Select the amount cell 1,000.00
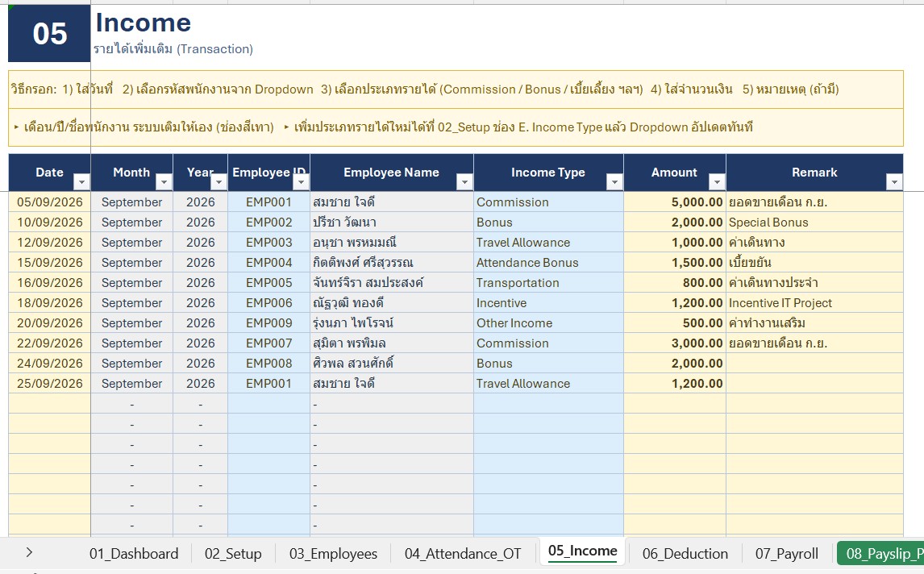The image size is (924, 574). (675, 242)
